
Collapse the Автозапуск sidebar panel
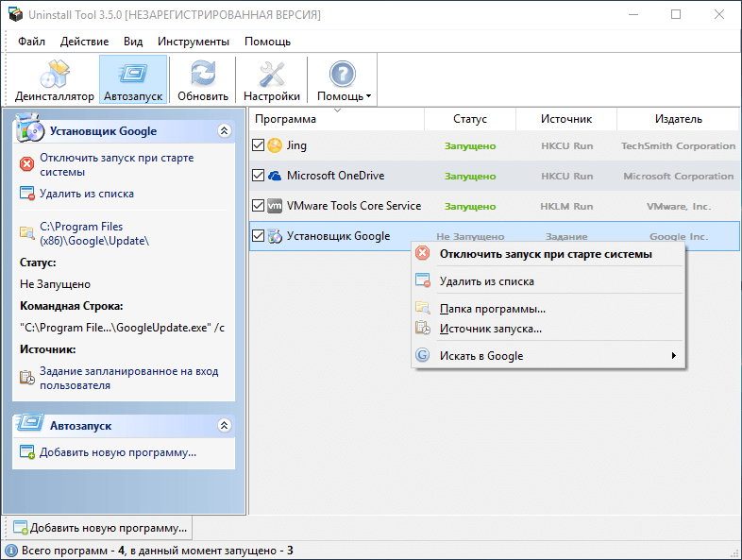click(224, 426)
